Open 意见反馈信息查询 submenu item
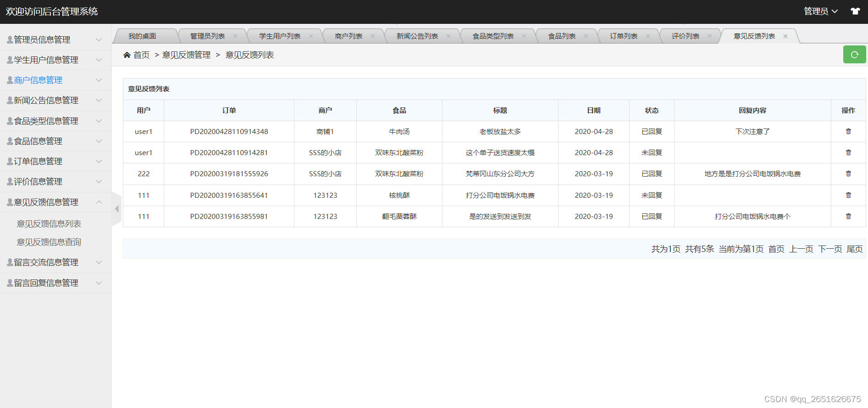 click(49, 242)
